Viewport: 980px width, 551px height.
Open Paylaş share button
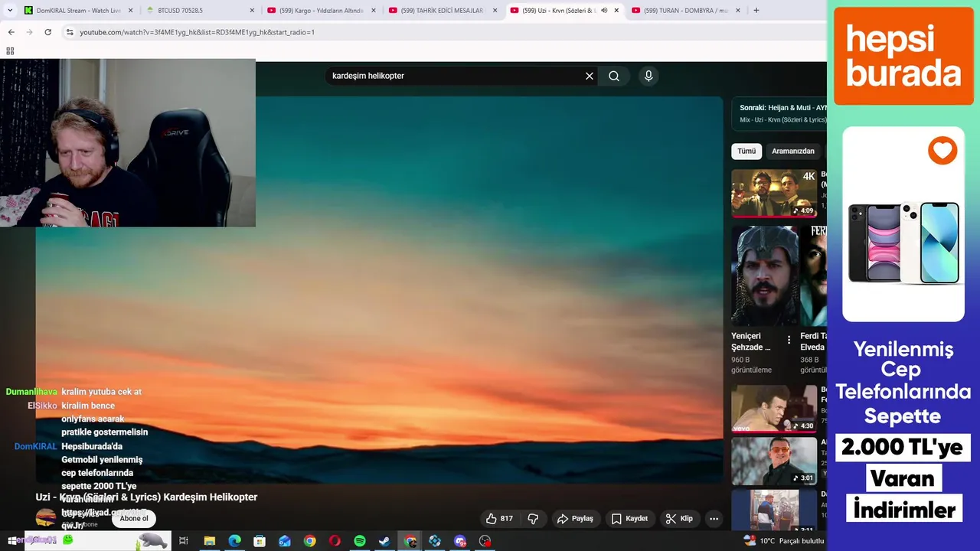click(x=575, y=519)
